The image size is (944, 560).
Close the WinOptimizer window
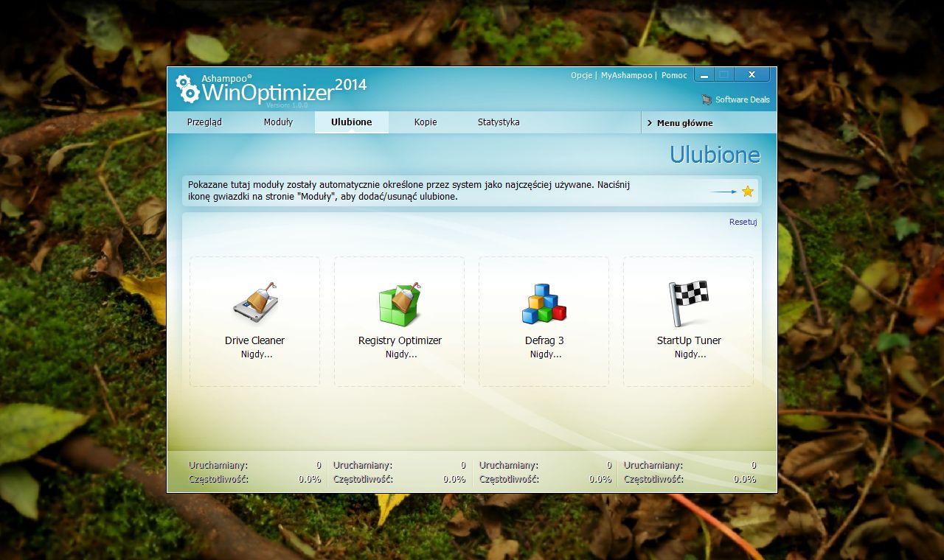click(x=752, y=74)
